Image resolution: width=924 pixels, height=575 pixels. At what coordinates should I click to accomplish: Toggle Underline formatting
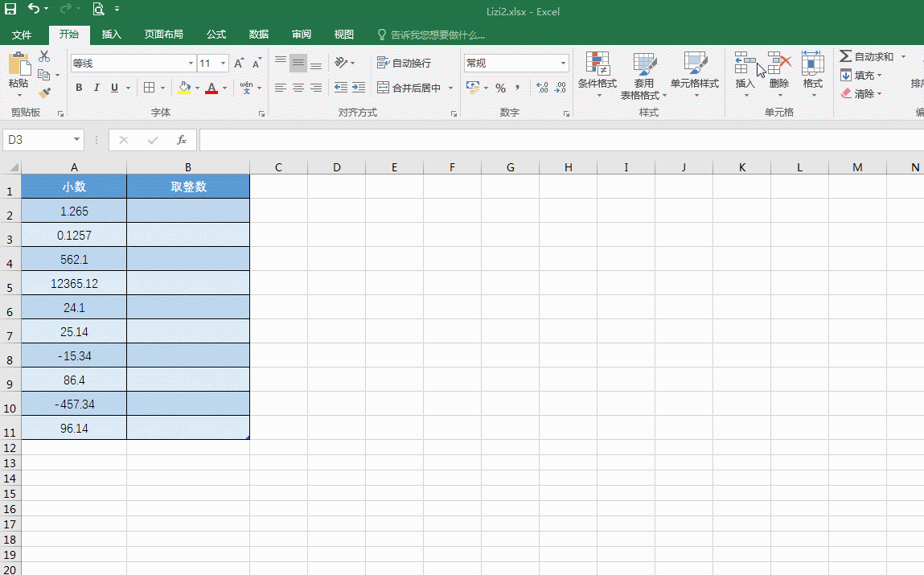pyautogui.click(x=114, y=88)
